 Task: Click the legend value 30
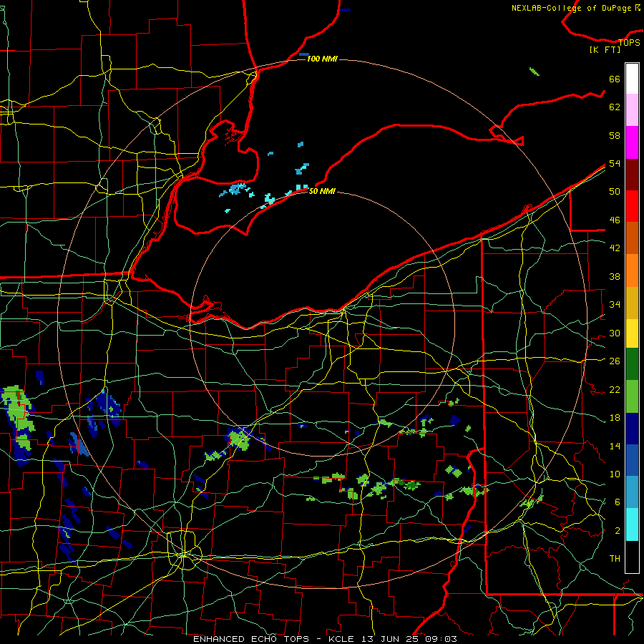(x=615, y=333)
